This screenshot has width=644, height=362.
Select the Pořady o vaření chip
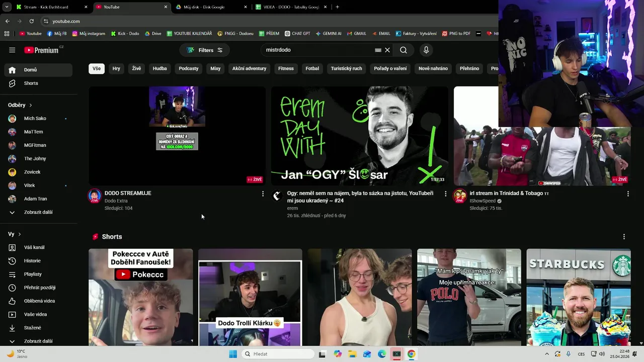tap(390, 68)
